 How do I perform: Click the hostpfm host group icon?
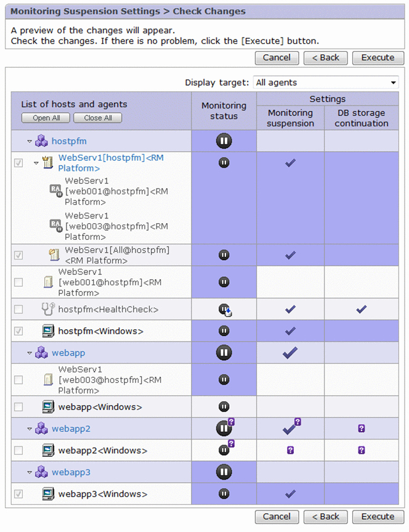point(41,141)
